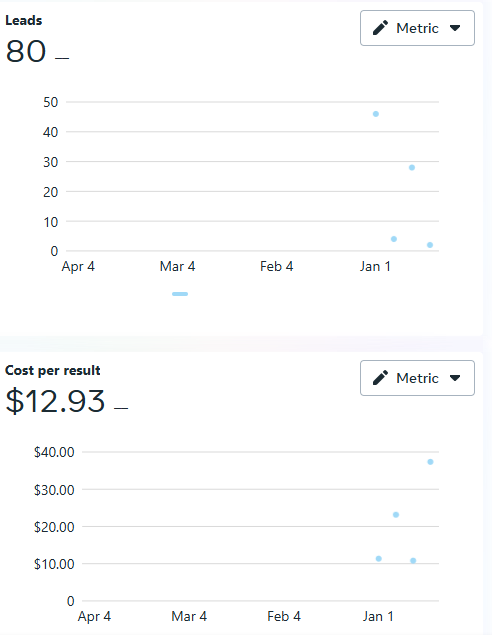Click the Cost per result card title
Viewport: 492px width, 635px height.
(x=53, y=371)
